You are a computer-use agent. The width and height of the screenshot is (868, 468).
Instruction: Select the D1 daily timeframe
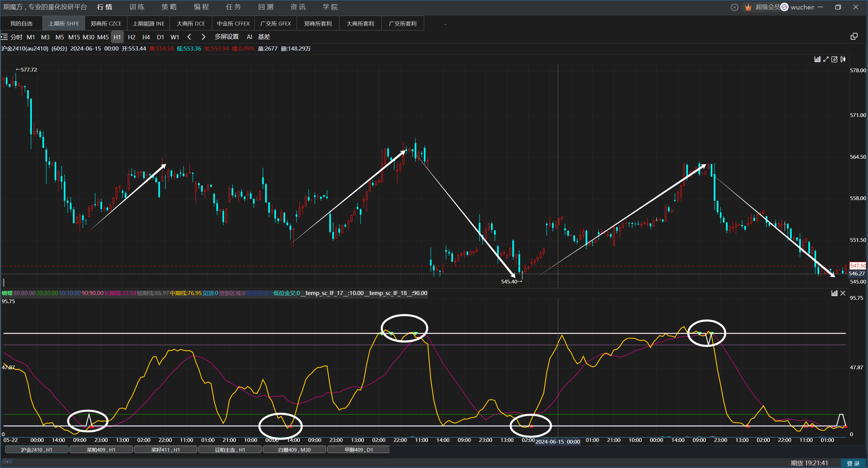(x=160, y=37)
